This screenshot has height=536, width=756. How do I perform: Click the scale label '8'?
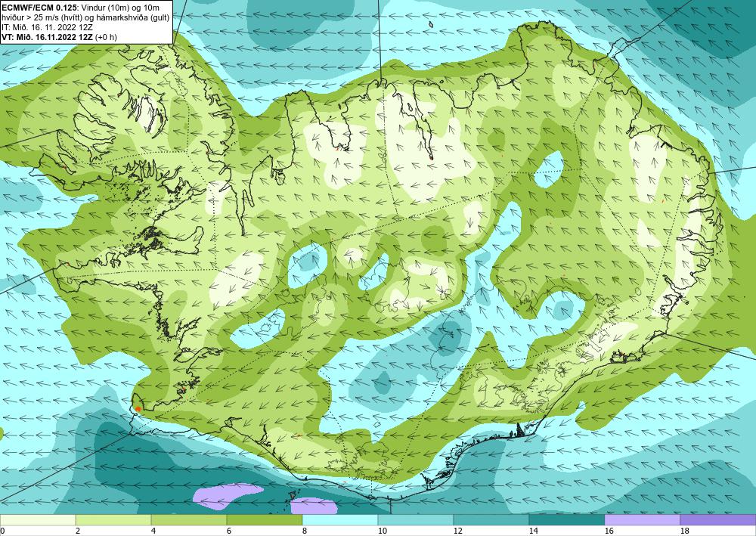[305, 531]
